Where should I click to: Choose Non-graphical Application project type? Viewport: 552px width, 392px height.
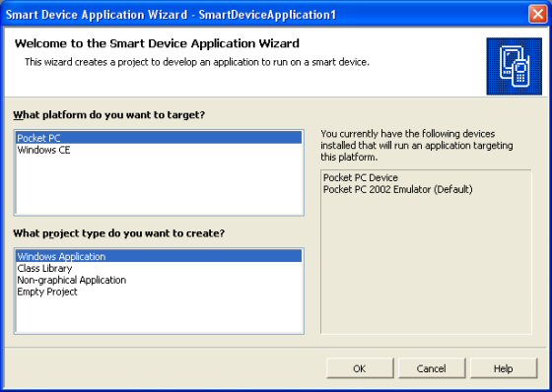point(159,280)
